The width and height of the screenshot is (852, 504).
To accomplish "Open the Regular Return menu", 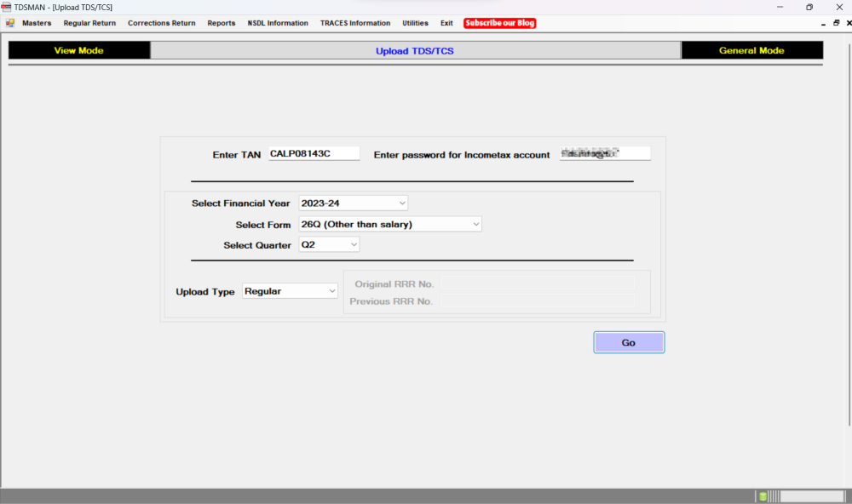I will click(89, 23).
